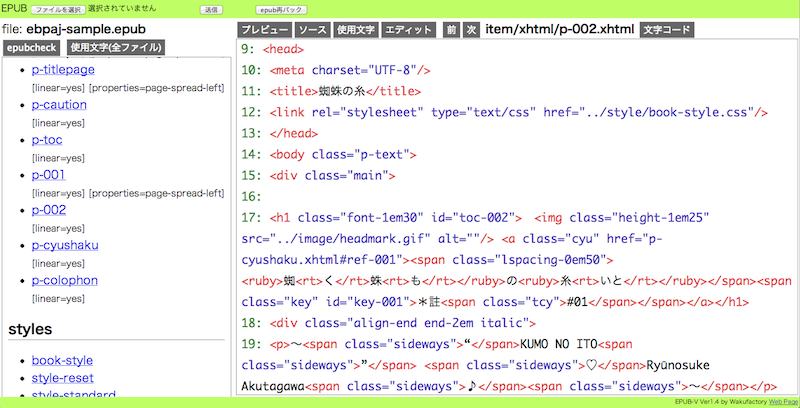
Task: Open the p-colophon spine item
Action: tap(64, 280)
